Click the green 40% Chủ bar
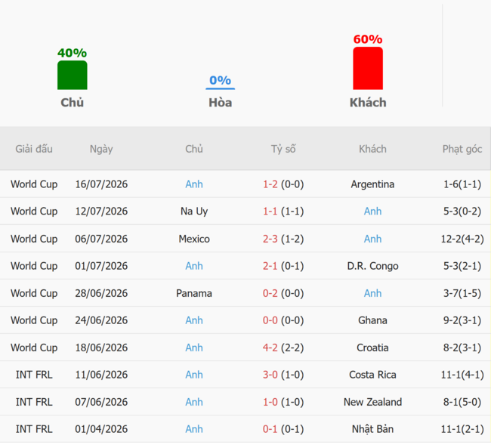 coord(73,76)
